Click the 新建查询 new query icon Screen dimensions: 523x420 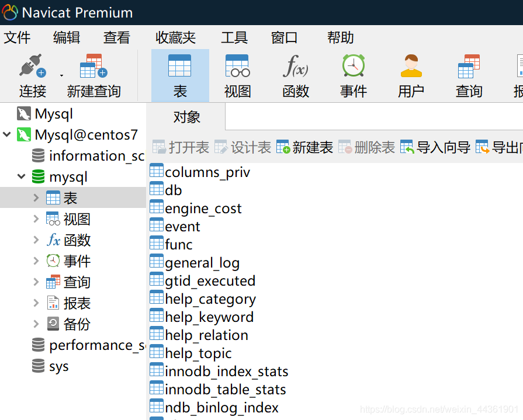point(93,65)
